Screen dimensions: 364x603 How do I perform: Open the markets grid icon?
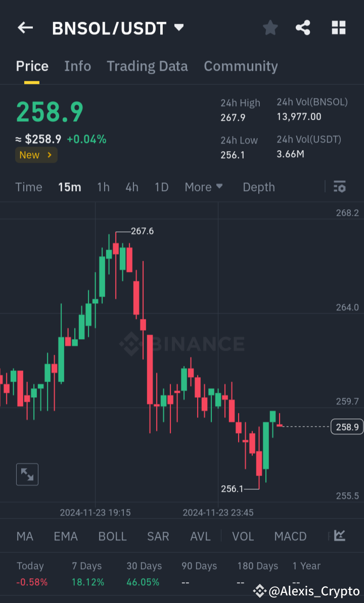(338, 28)
